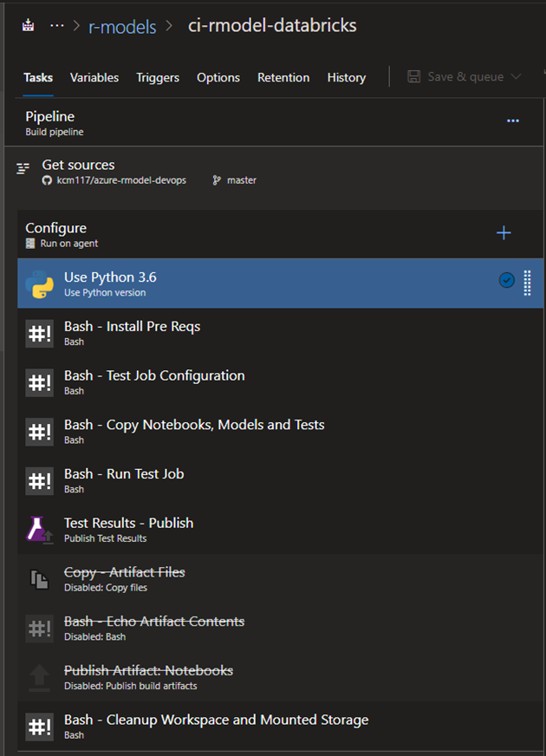Image resolution: width=546 pixels, height=756 pixels.
Task: Click Bash icon for Run Test Job
Action: coord(40,481)
